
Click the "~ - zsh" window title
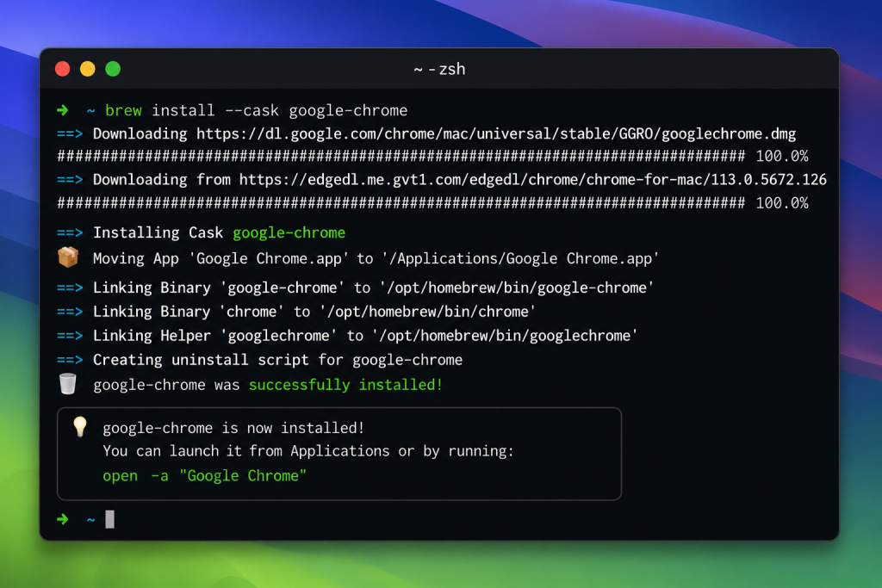[439, 69]
